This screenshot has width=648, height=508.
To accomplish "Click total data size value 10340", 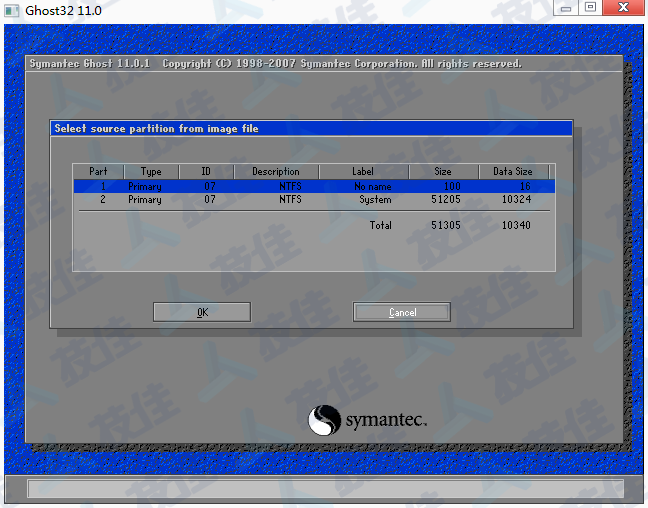I will pos(516,225).
